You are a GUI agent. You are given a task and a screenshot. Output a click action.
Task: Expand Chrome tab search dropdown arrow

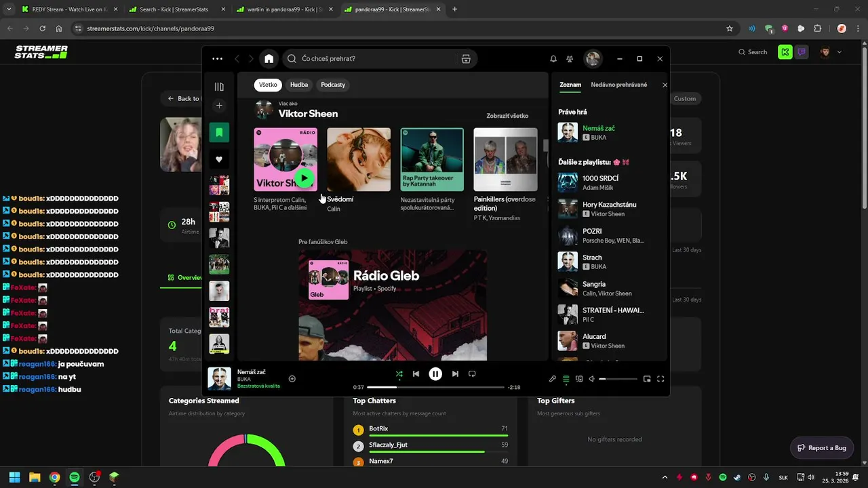coord(9,9)
